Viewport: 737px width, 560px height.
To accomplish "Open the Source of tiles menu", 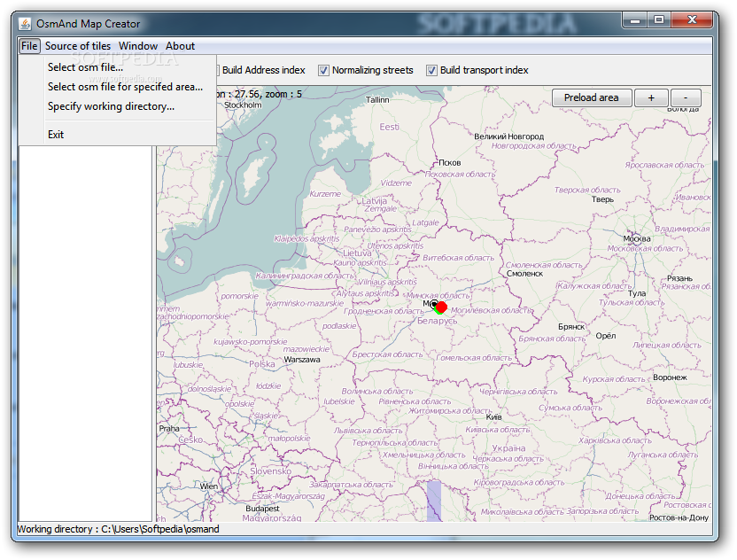I will [78, 46].
